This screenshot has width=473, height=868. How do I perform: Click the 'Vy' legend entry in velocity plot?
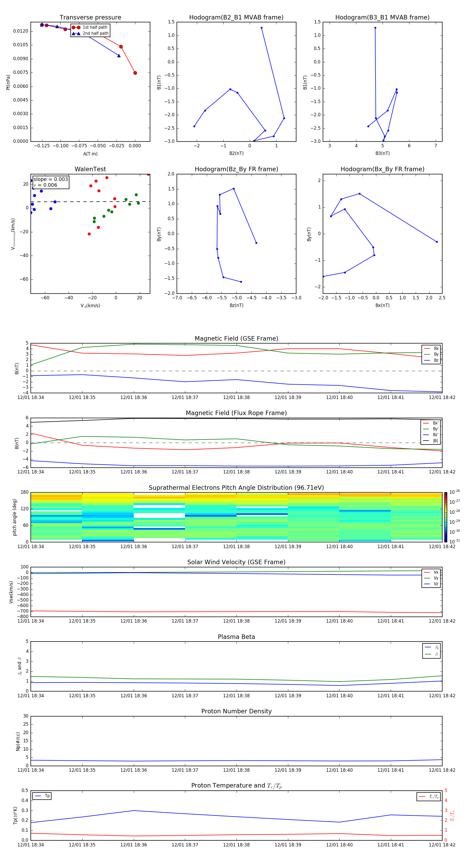coord(431,578)
